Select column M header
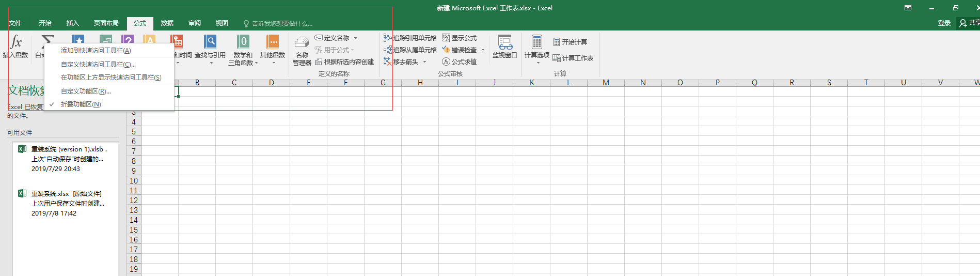This screenshot has width=980, height=276. pos(606,82)
